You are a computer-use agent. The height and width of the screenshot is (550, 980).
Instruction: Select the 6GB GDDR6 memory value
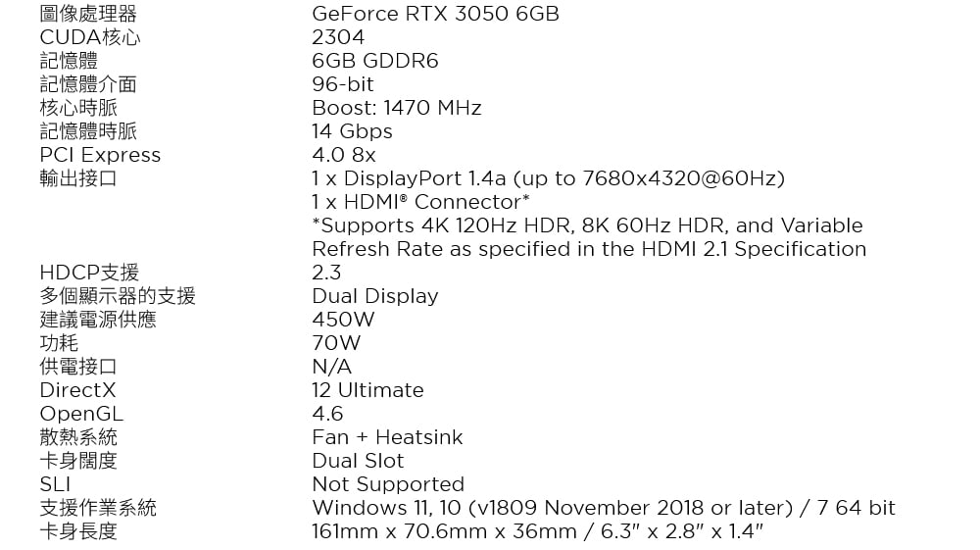tap(375, 61)
